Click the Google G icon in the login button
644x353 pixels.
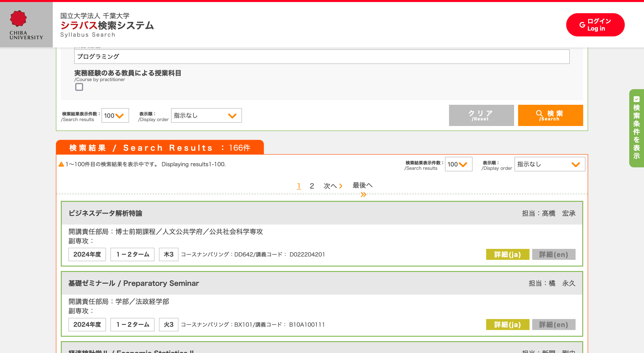pyautogui.click(x=582, y=25)
